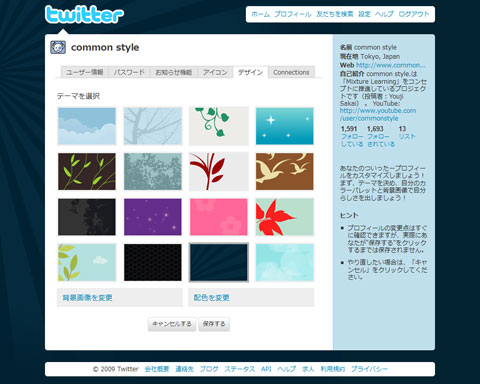Open the 設定 link in top navigation
The image size is (480, 384).
pyautogui.click(x=364, y=14)
